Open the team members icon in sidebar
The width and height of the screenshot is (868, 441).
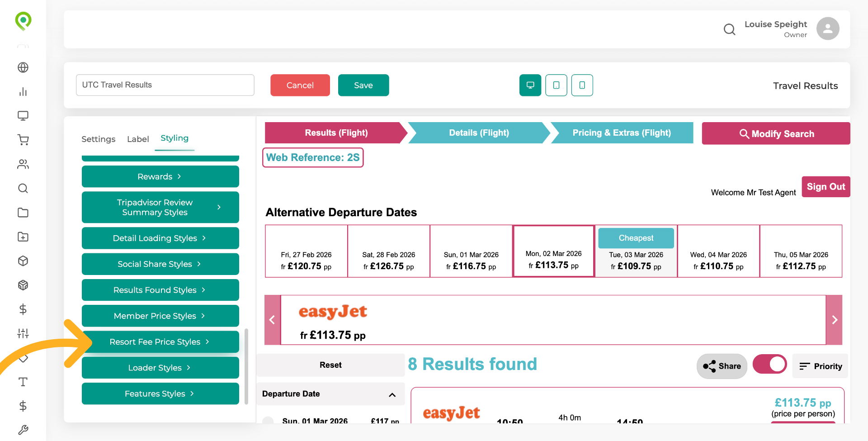point(23,164)
